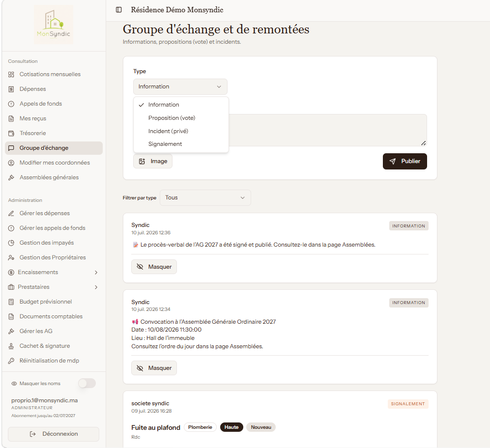Click the Déconnexion button
Viewport: 490px width, 448px height.
(54, 434)
